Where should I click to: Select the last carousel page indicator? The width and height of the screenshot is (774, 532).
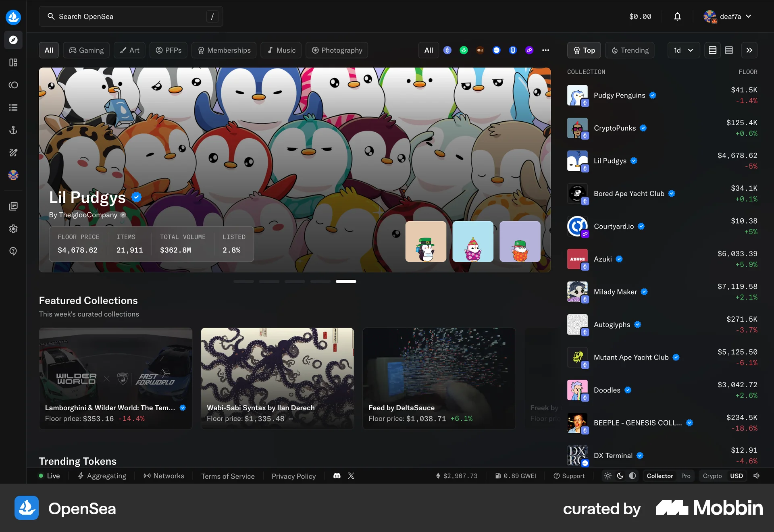click(345, 281)
